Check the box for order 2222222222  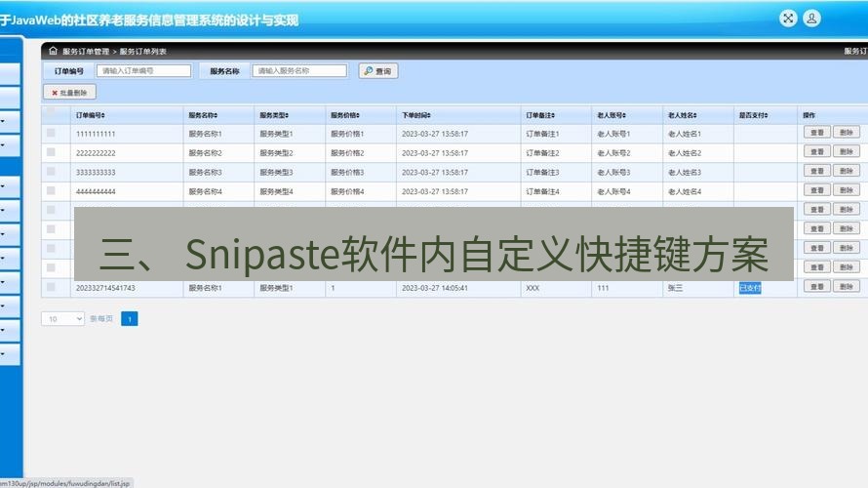pyautogui.click(x=51, y=152)
